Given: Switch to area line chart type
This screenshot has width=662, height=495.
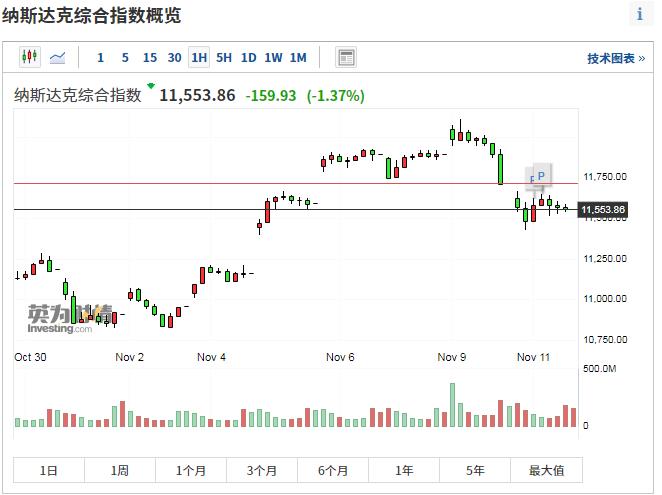Looking at the screenshot, I should click(58, 58).
